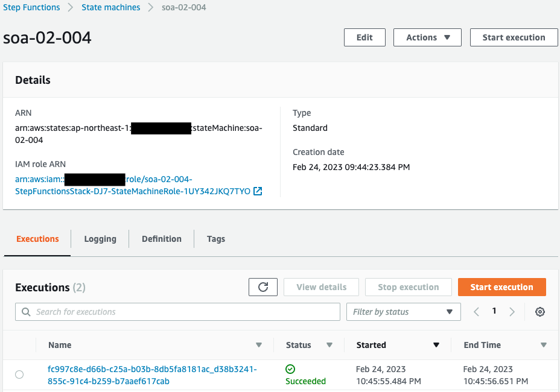Image resolution: width=560 pixels, height=392 pixels.
Task: Sort executions by Name column arrow
Action: point(259,345)
